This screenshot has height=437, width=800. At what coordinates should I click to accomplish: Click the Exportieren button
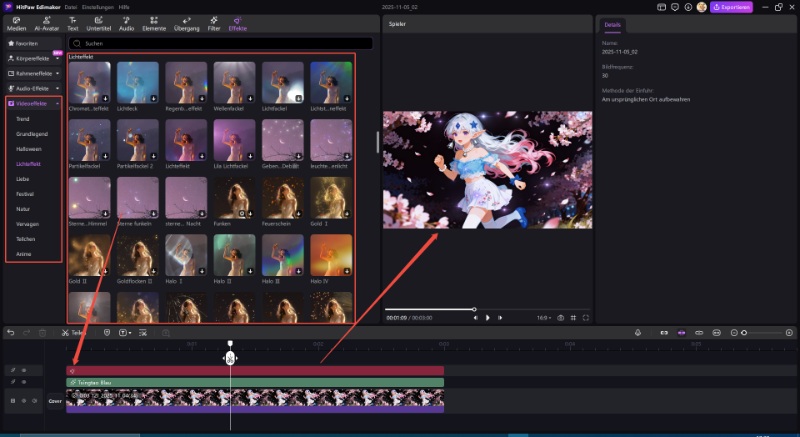[x=730, y=7]
